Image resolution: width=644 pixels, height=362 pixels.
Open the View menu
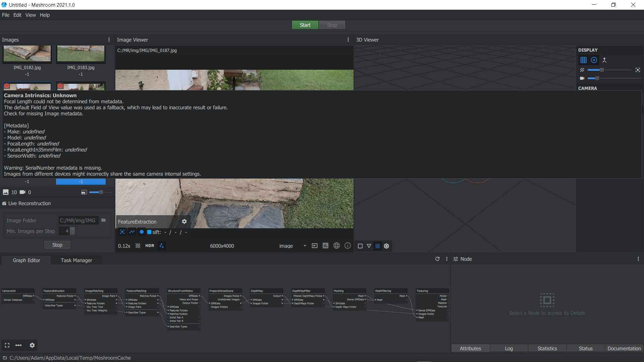click(30, 15)
